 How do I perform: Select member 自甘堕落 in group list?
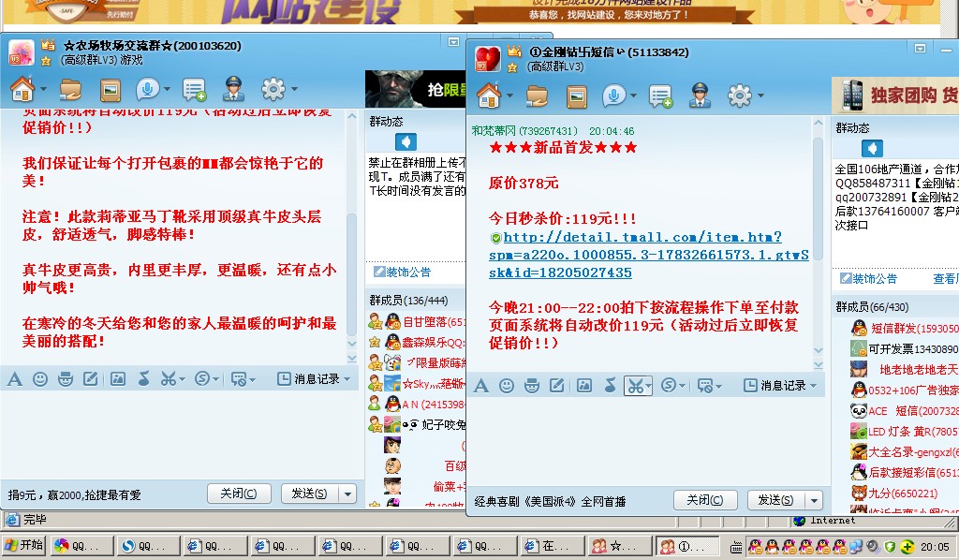(417, 321)
